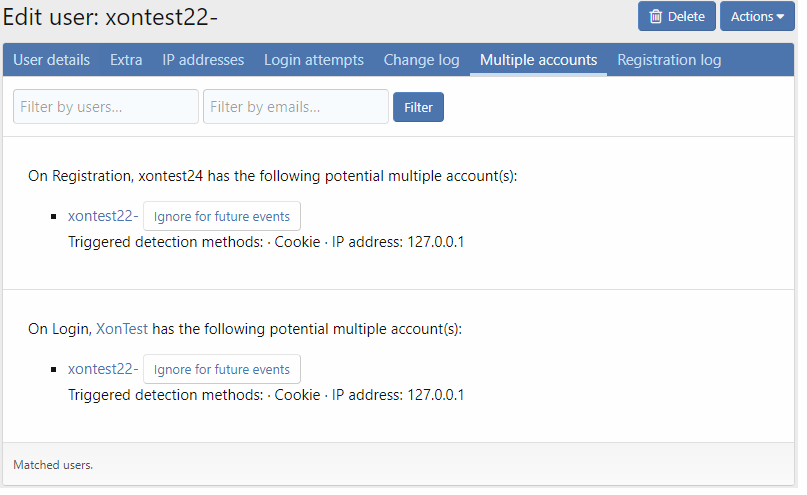Viewport: 807px width, 495px height.
Task: Focus the Filter by users field
Action: coord(106,107)
